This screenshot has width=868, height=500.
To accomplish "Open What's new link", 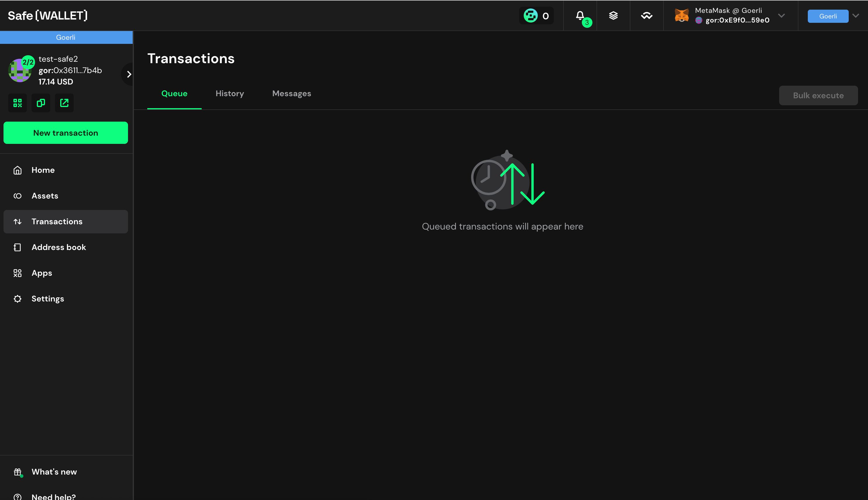I will click(x=65, y=472).
